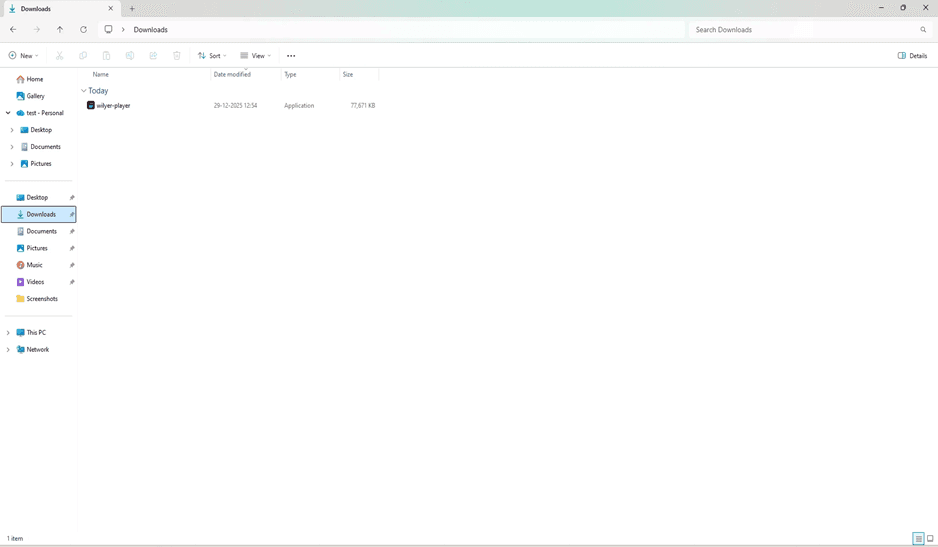Click the Forward navigation arrow
This screenshot has width=938, height=547.
[x=36, y=29]
